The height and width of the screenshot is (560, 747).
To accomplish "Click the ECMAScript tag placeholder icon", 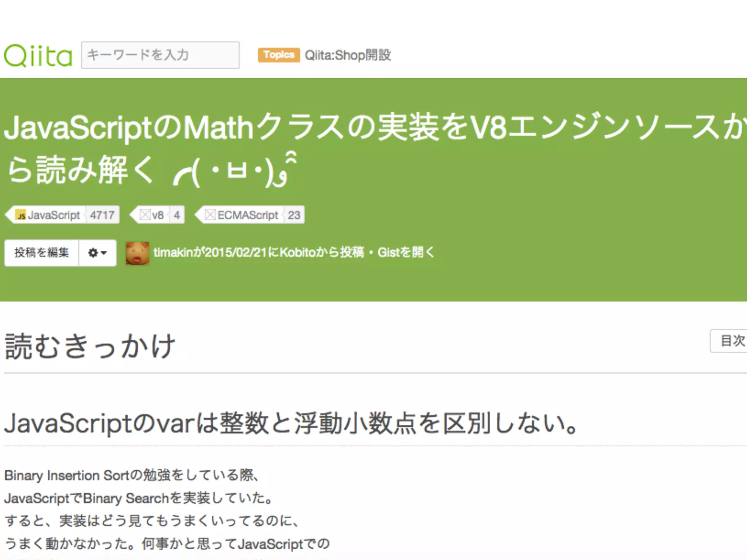I will (210, 215).
